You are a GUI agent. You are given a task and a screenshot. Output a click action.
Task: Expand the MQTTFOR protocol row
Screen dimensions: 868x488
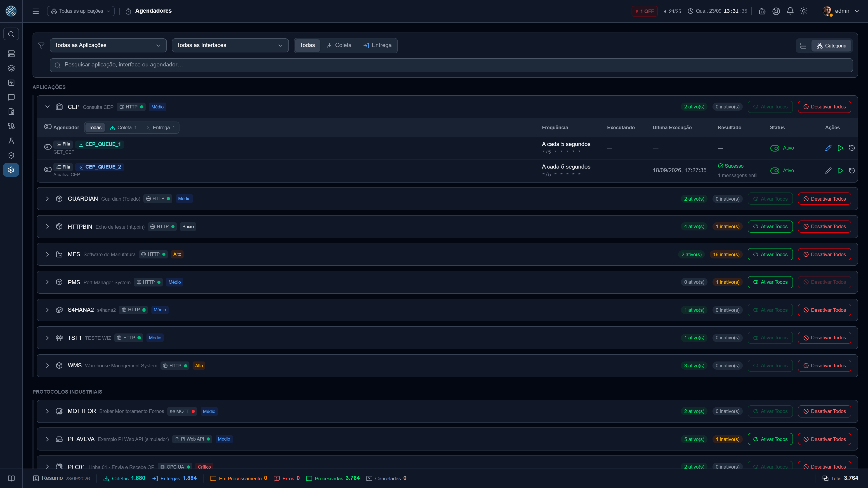(47, 411)
